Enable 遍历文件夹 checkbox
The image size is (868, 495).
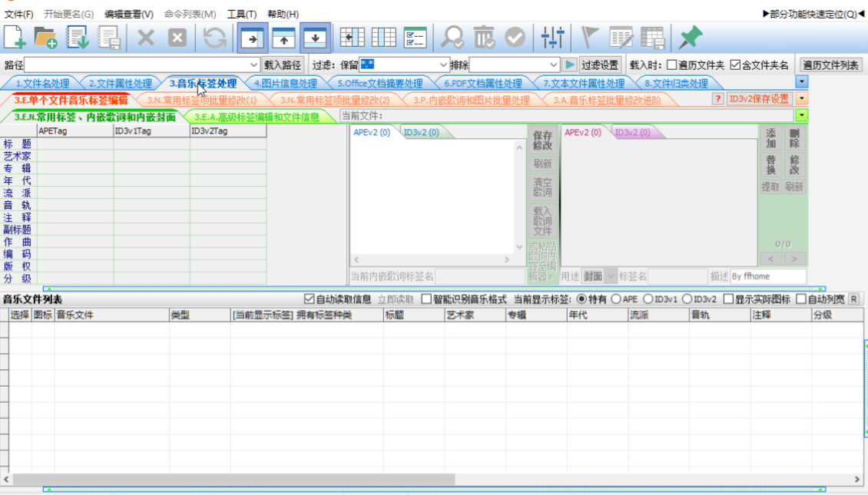click(x=671, y=64)
